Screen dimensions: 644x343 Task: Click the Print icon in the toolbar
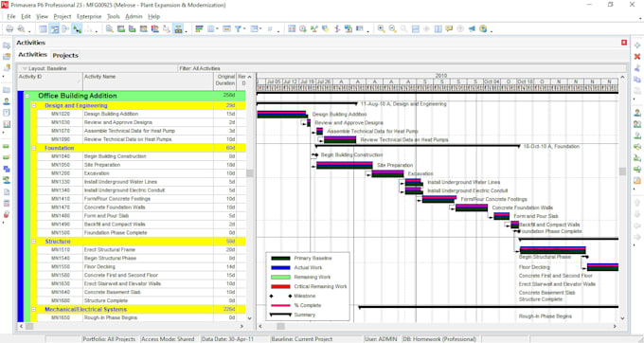[9, 28]
